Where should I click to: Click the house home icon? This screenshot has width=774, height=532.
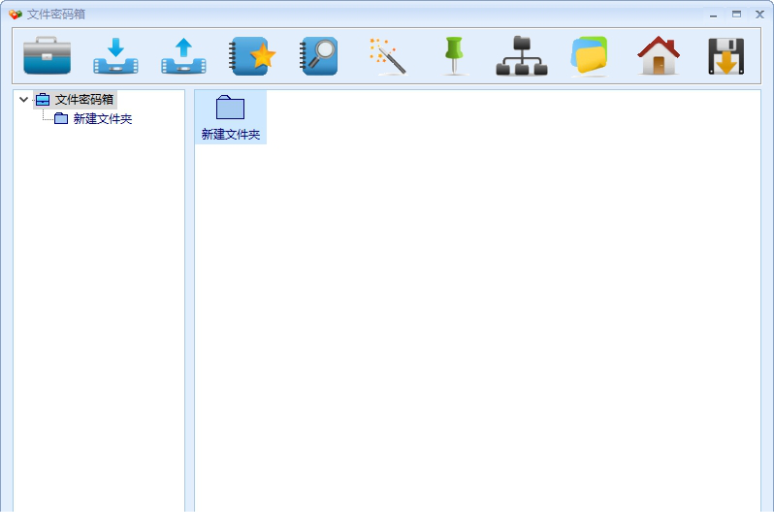point(659,55)
